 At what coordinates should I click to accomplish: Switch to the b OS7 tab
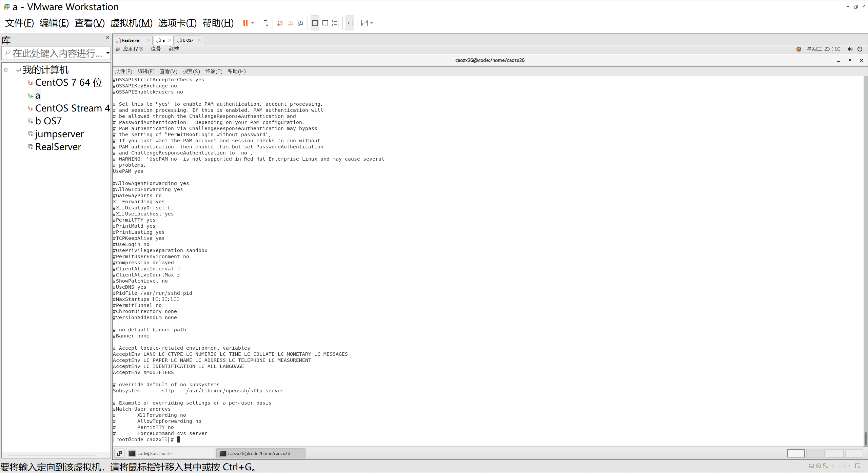click(188, 40)
